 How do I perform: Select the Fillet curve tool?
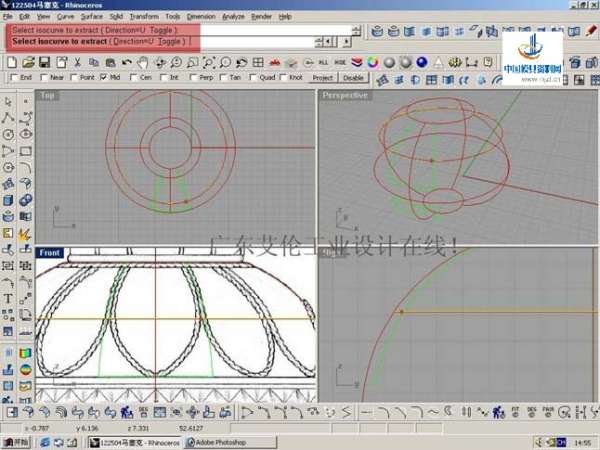point(26,168)
